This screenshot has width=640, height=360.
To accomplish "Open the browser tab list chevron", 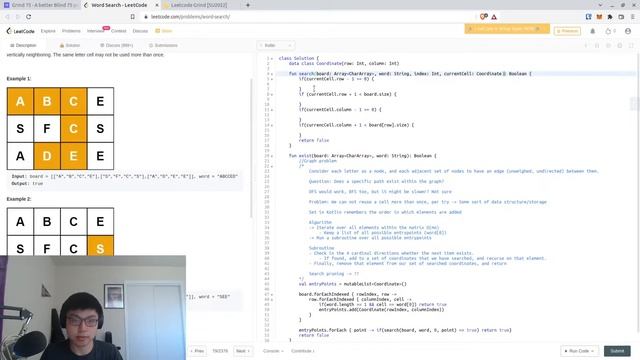I will tap(600, 5).
